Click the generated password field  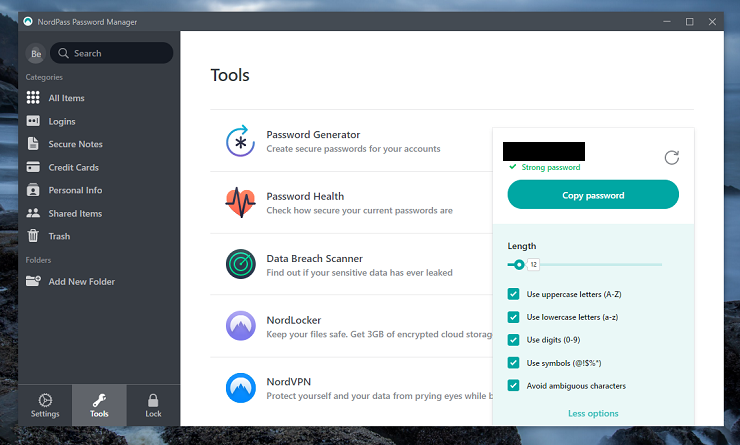point(544,151)
